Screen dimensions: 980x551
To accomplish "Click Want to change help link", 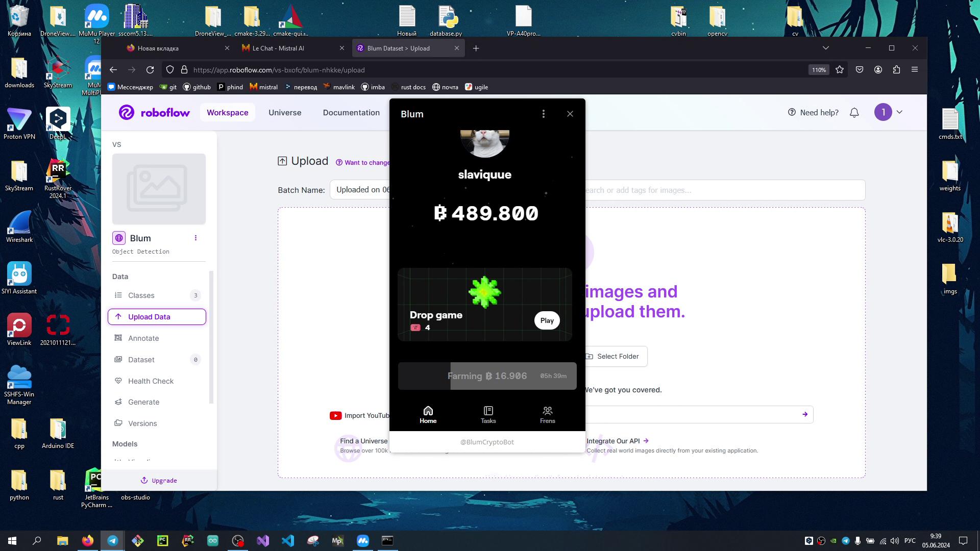I will pyautogui.click(x=363, y=162).
